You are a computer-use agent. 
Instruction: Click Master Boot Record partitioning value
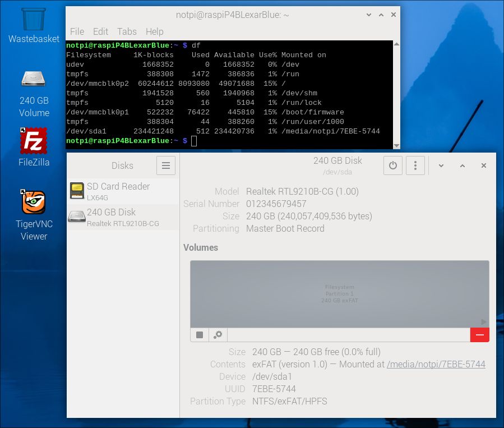(x=285, y=229)
